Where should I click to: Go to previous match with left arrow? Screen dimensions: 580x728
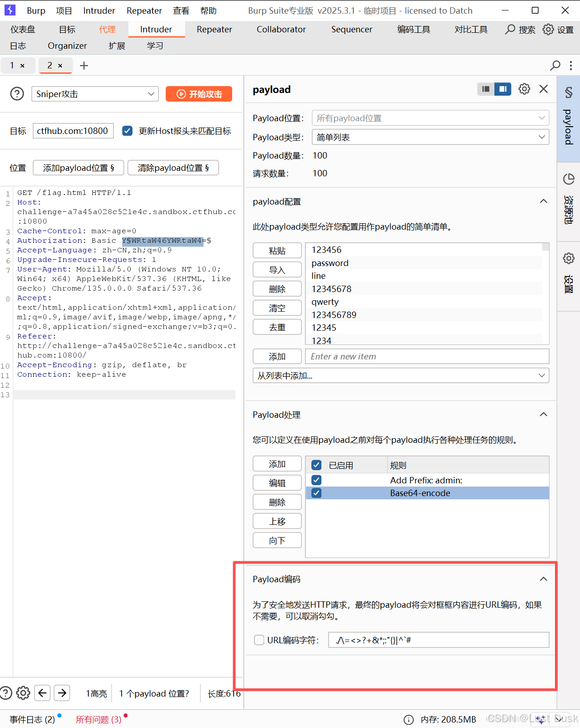(x=42, y=693)
